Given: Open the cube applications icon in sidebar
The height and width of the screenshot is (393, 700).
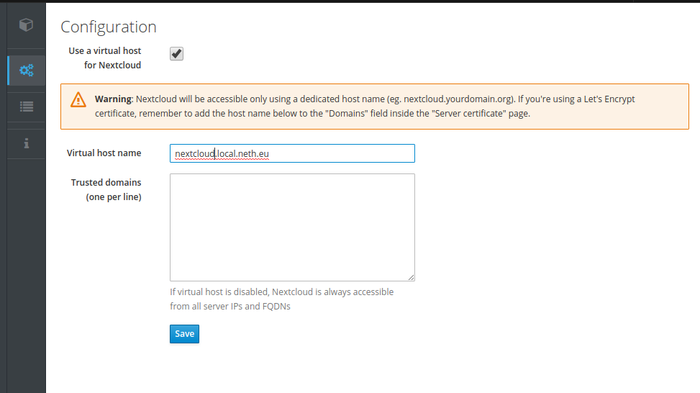Looking at the screenshot, I should (26, 25).
